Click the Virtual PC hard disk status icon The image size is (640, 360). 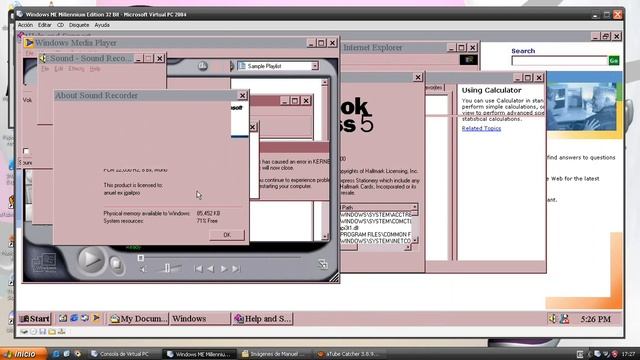click(24, 331)
